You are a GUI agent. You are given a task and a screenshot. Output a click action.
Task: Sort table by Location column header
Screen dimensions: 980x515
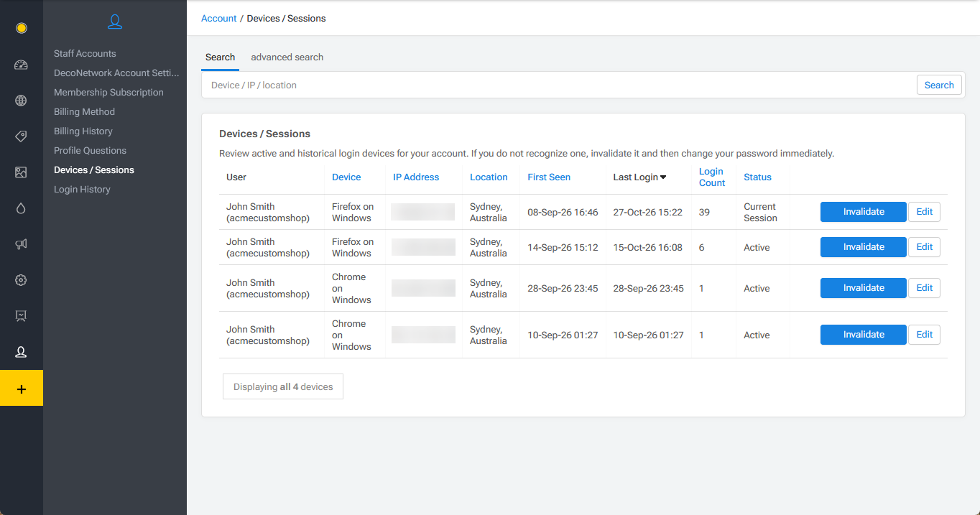pos(489,177)
